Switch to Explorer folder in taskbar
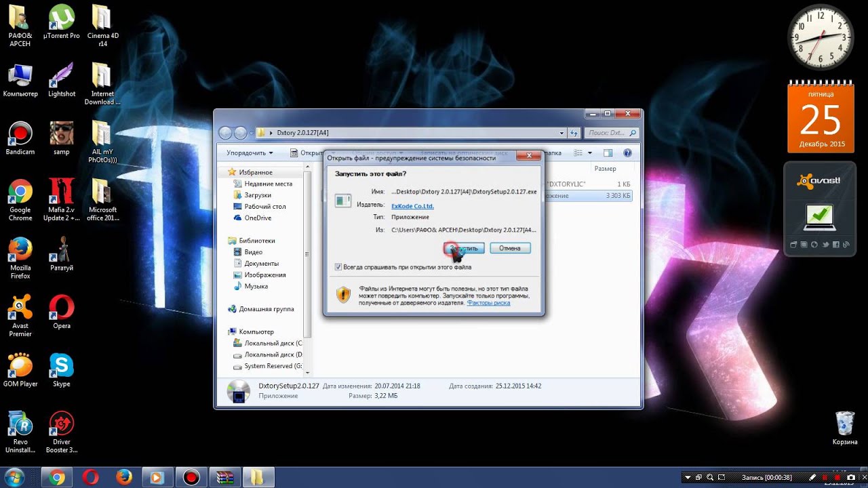The image size is (868, 488). (258, 477)
